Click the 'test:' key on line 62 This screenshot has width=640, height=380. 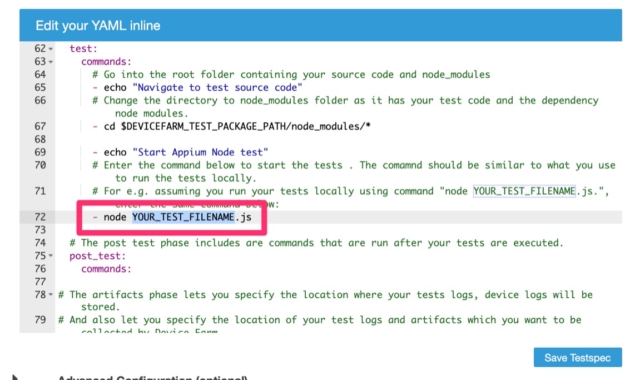(x=83, y=49)
